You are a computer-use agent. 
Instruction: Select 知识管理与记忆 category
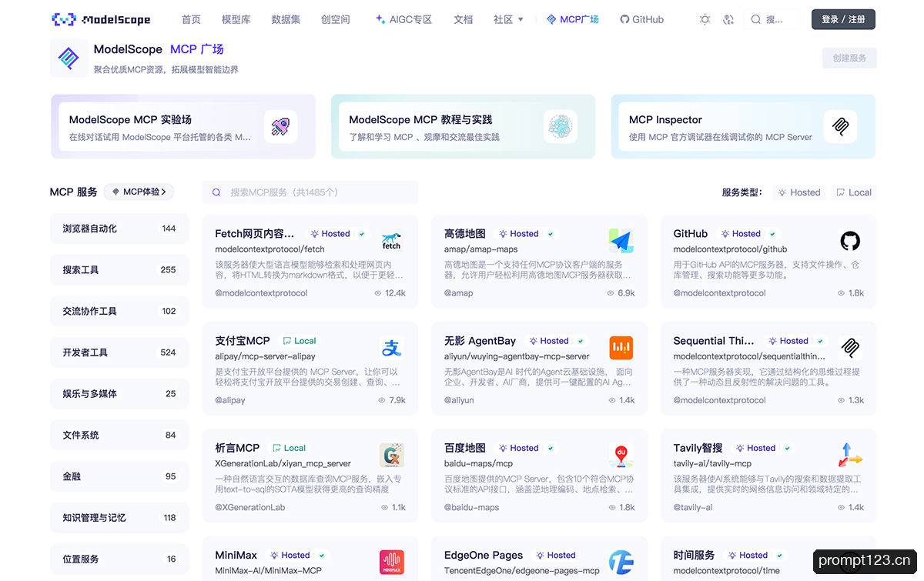pos(119,518)
